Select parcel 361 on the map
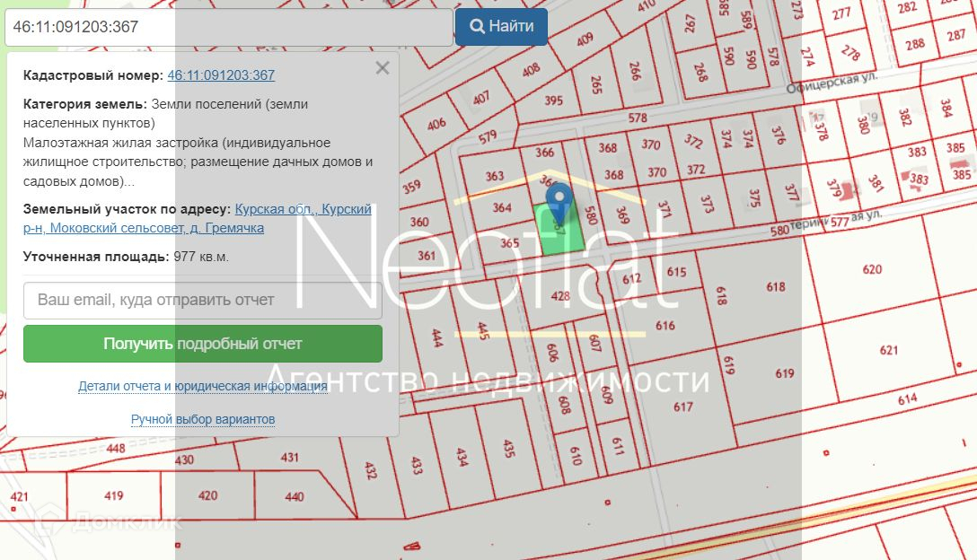This screenshot has height=560, width=977. click(x=427, y=256)
